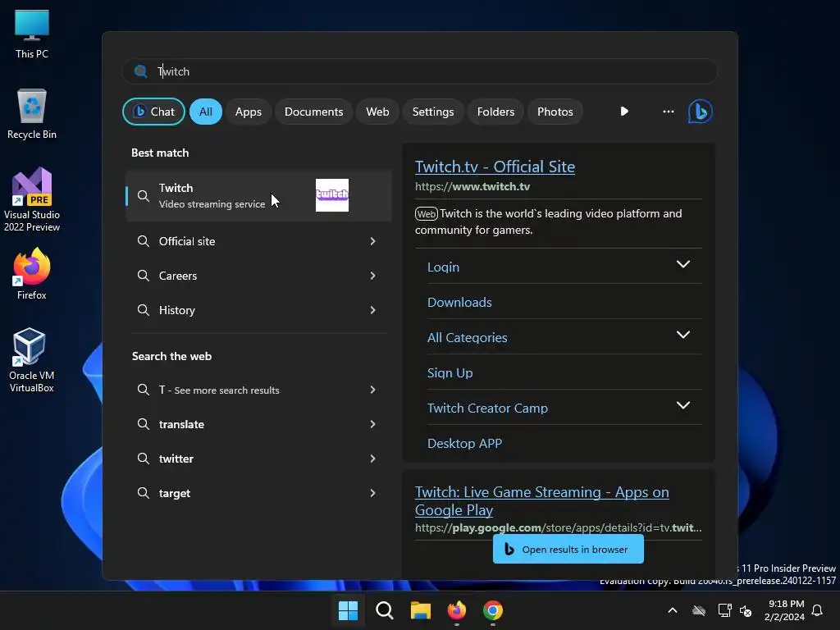Select the This PC desktop icon

(32, 34)
